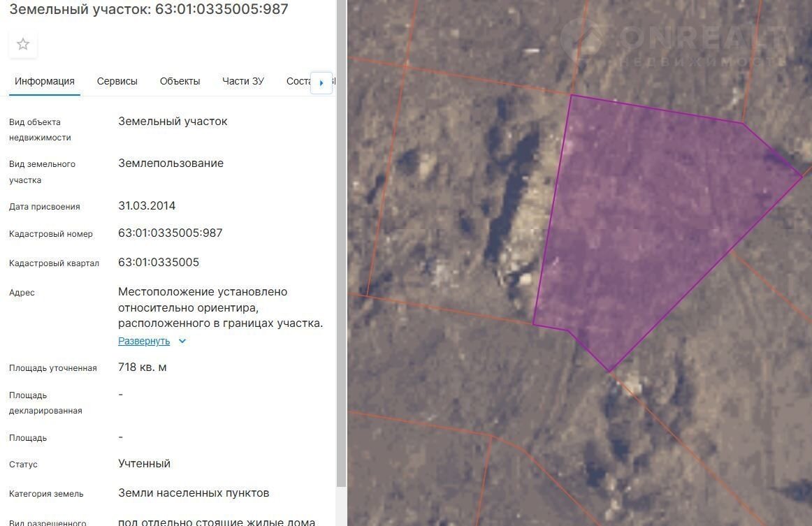
Task: Open the Сервисы tab
Action: [117, 81]
